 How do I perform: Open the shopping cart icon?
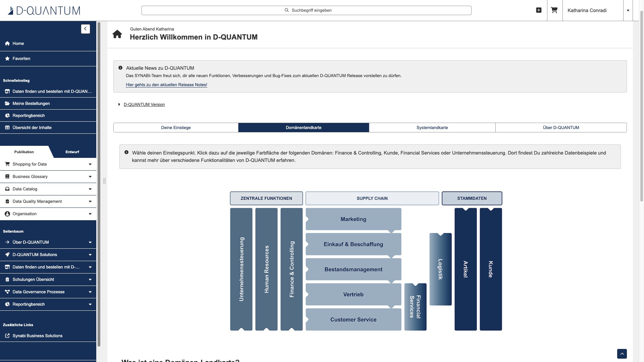(554, 10)
